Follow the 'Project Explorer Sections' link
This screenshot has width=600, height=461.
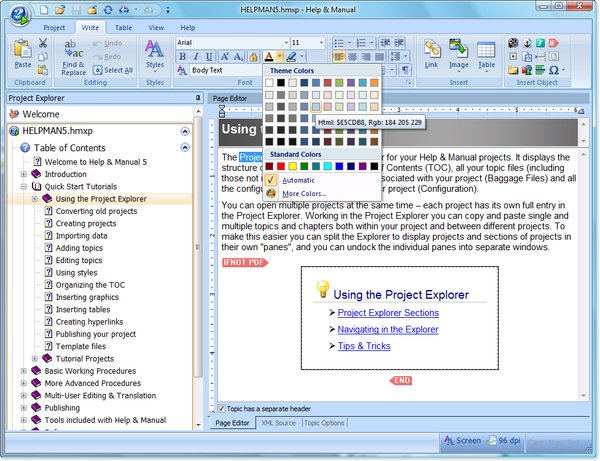[x=388, y=313]
